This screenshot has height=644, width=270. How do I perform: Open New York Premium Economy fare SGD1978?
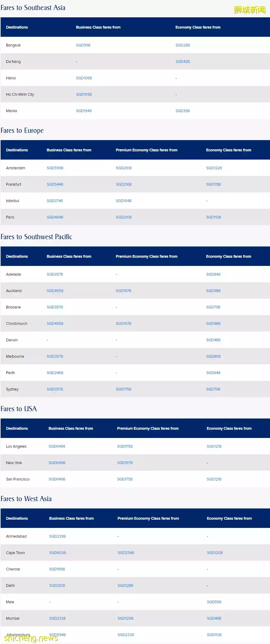pos(125,463)
